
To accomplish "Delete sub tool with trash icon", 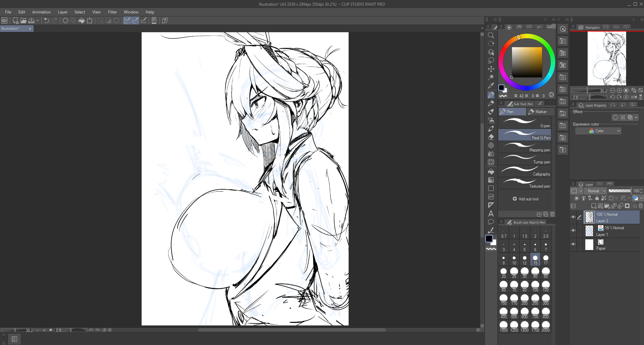I will 552,214.
